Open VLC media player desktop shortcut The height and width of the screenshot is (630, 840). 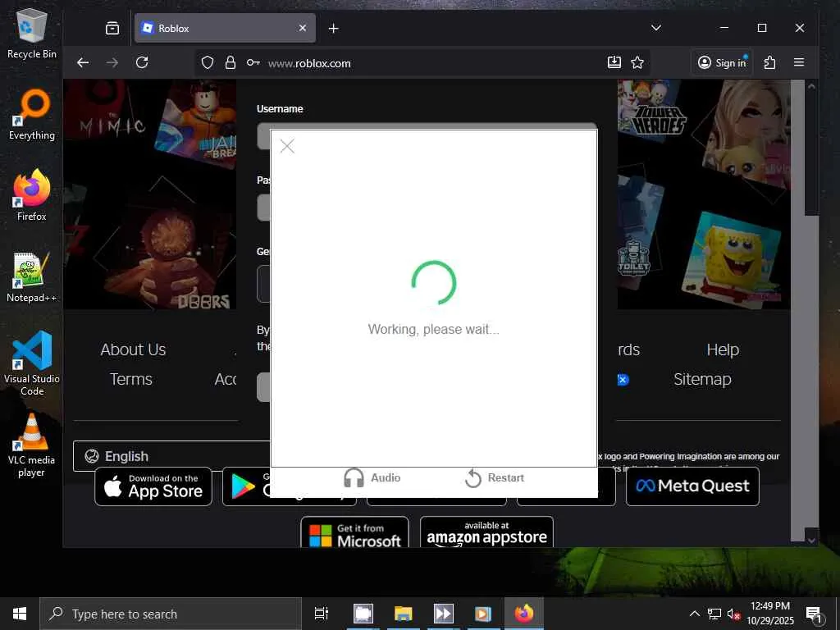coord(32,445)
